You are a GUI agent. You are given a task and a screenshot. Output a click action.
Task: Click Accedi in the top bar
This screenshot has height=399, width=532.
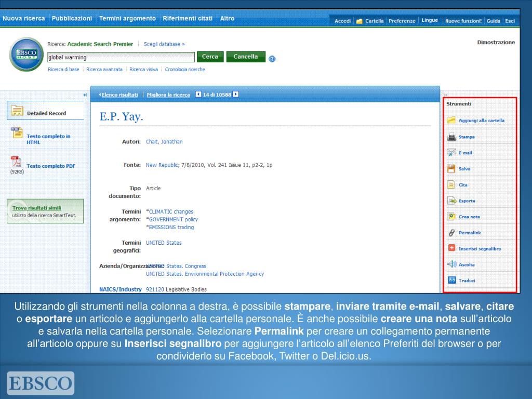click(x=342, y=21)
